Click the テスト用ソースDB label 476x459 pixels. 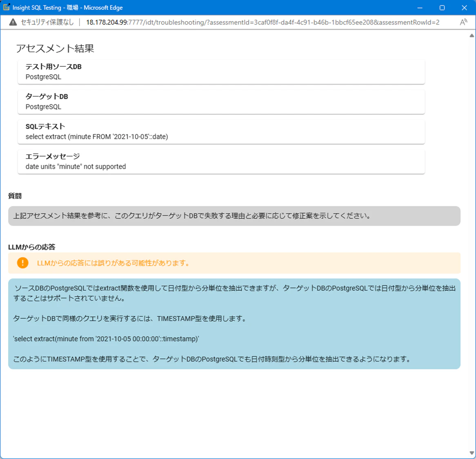tap(53, 67)
